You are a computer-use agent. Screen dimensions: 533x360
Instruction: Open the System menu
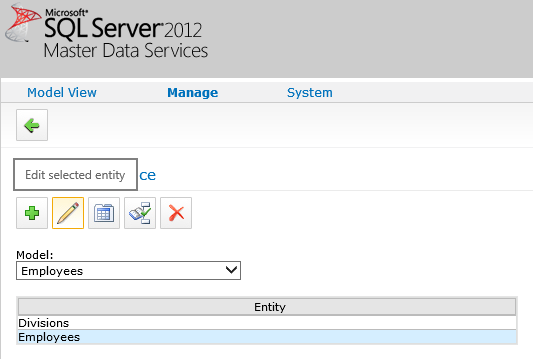click(310, 92)
